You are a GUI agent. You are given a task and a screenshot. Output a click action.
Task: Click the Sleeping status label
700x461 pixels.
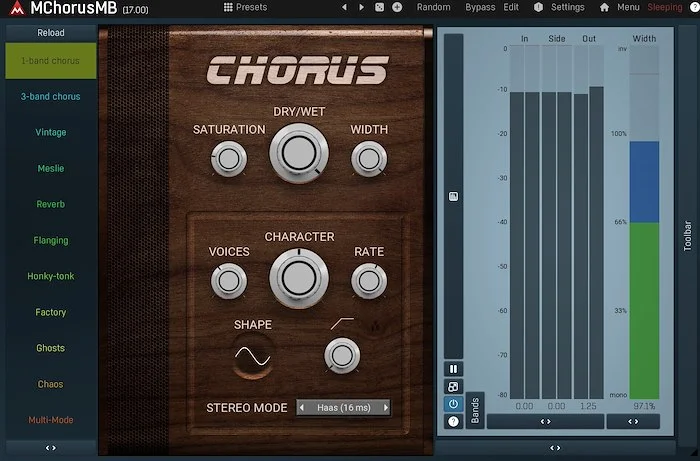665,7
